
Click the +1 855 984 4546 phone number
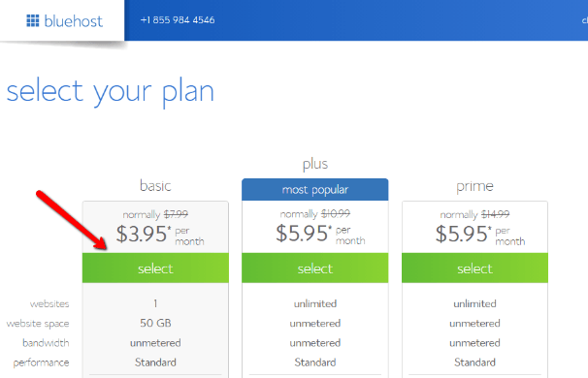coord(178,19)
